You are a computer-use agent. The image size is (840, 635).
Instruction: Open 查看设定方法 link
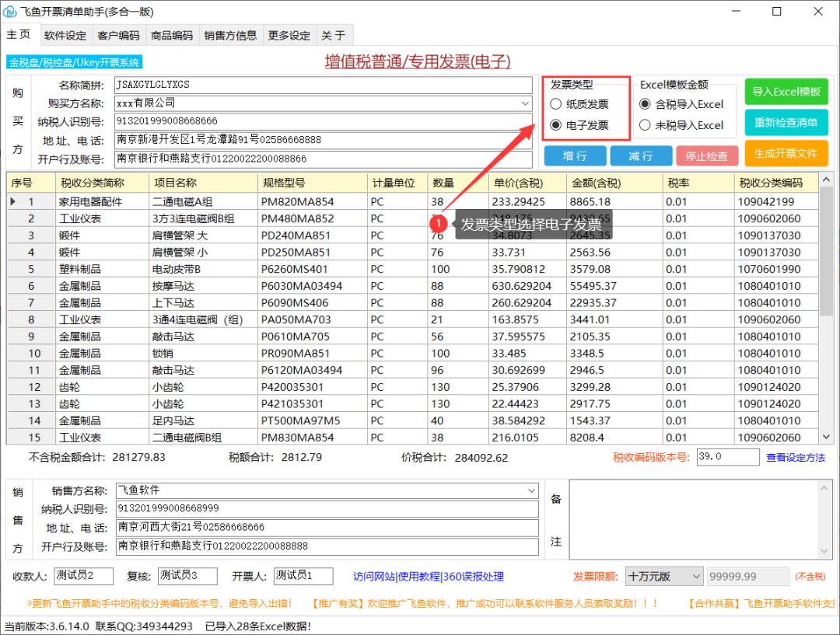tap(796, 458)
